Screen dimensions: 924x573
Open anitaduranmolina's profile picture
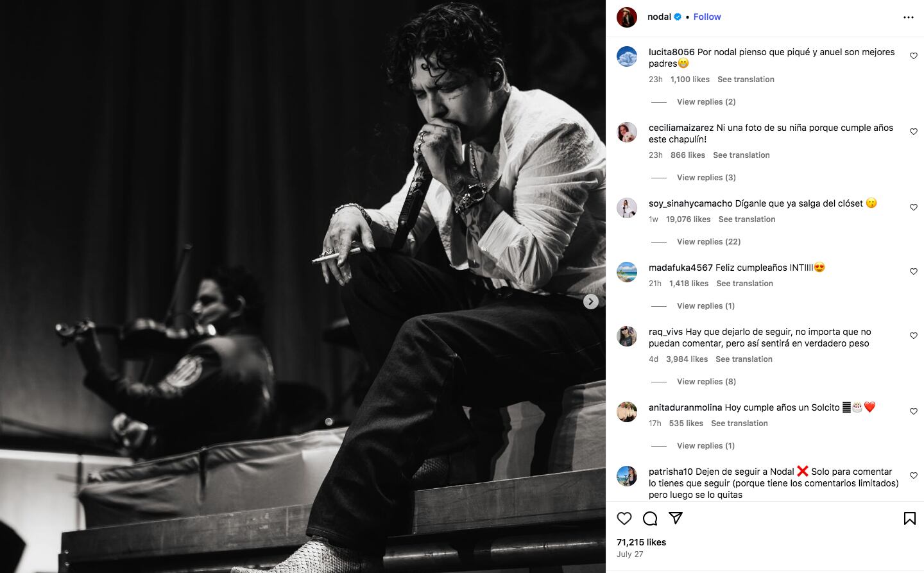point(627,412)
